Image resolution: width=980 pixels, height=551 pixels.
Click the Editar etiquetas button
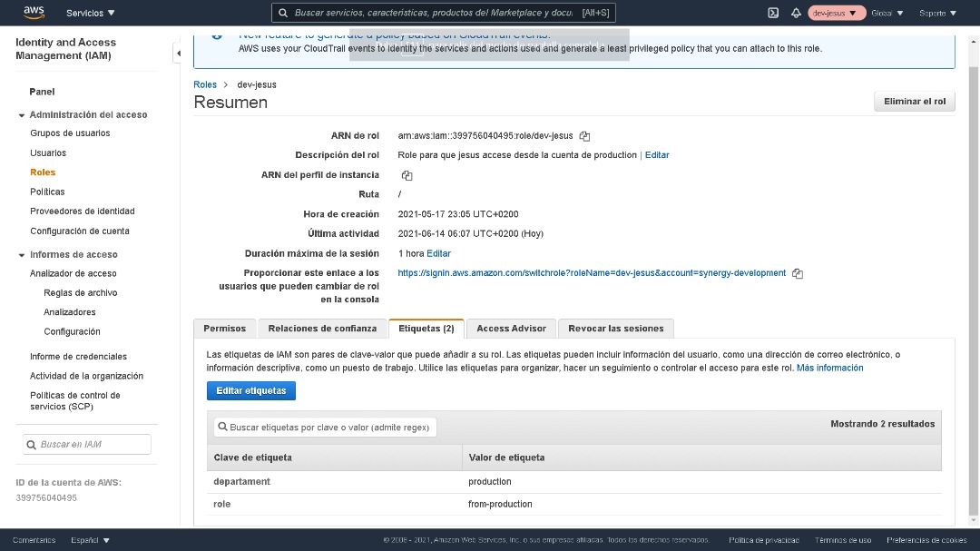(251, 391)
